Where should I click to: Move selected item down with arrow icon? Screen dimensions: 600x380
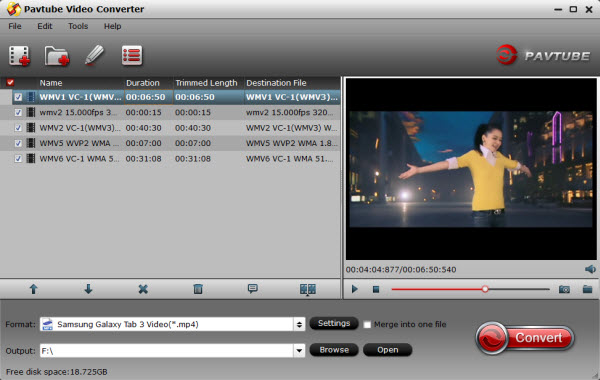coord(88,289)
